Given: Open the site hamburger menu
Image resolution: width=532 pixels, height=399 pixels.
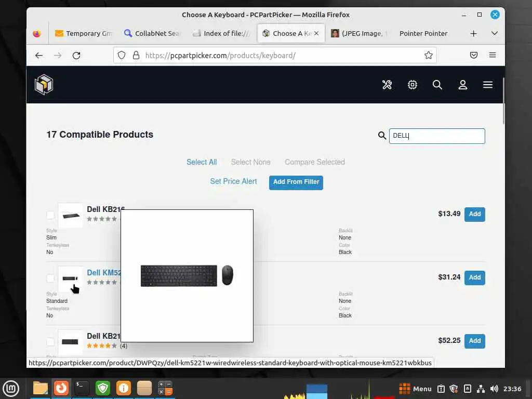Looking at the screenshot, I should tap(488, 85).
